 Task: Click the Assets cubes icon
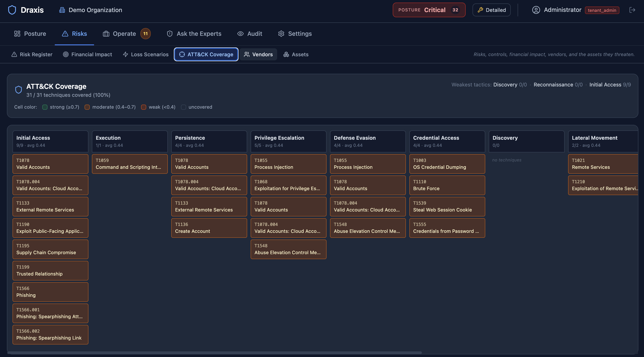(x=286, y=55)
